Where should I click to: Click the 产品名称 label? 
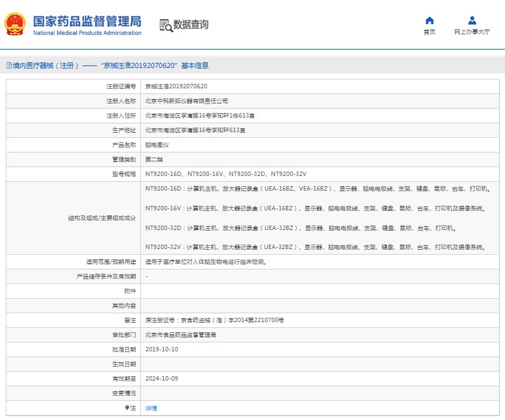[124, 145]
